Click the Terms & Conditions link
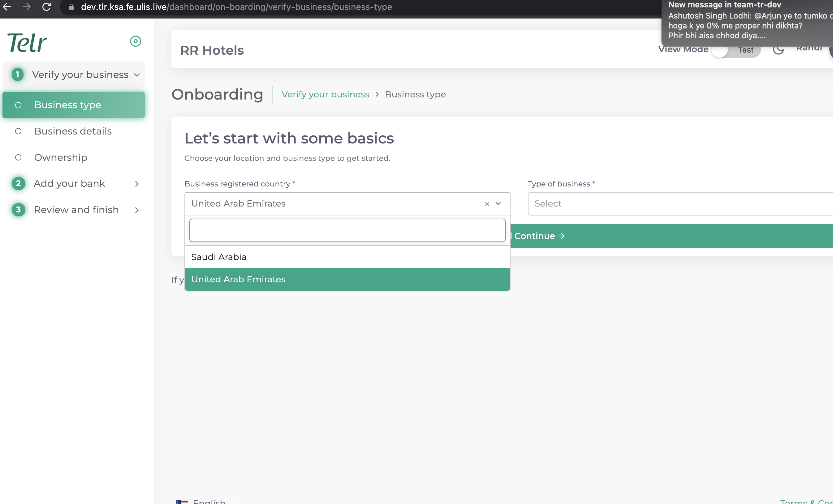Image resolution: width=833 pixels, height=504 pixels. (x=807, y=501)
